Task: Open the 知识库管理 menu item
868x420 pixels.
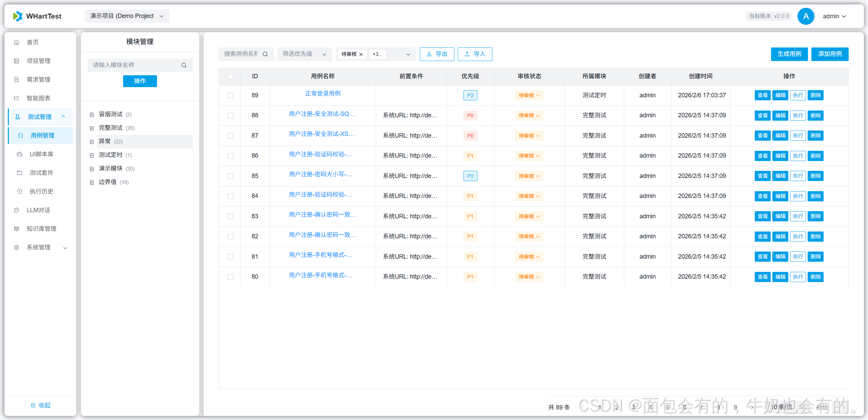Action: pyautogui.click(x=41, y=229)
